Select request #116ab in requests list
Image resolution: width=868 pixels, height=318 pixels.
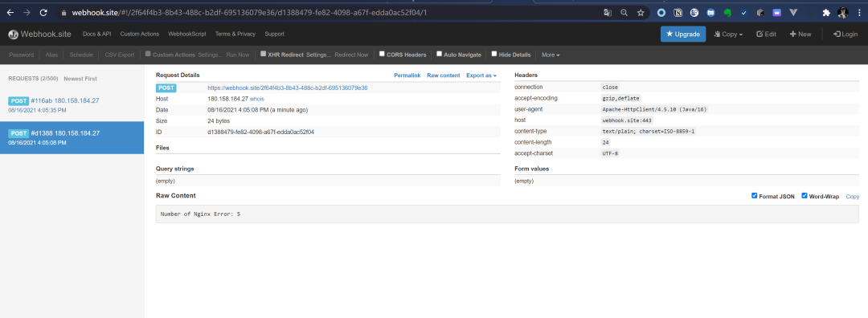point(72,104)
